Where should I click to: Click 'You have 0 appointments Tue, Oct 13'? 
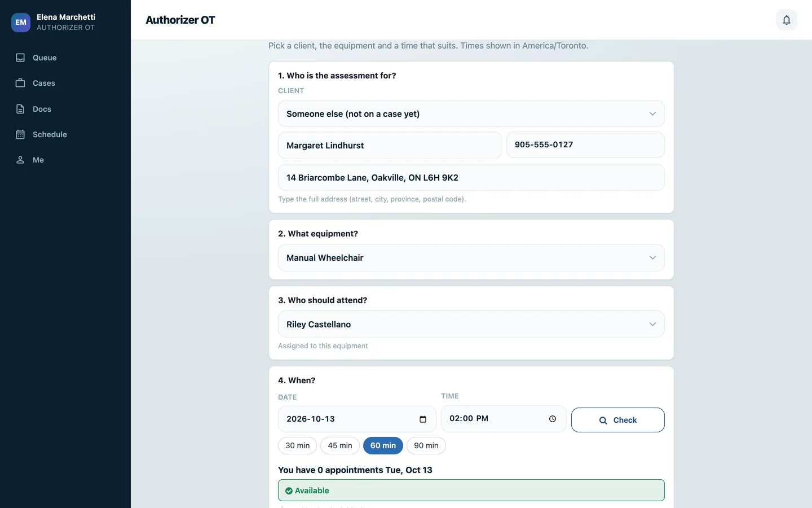coord(355,470)
